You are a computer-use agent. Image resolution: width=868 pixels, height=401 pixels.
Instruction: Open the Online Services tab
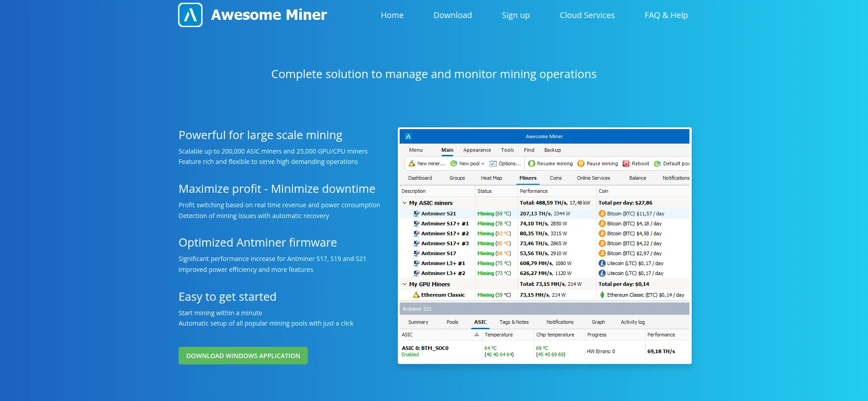(x=593, y=178)
